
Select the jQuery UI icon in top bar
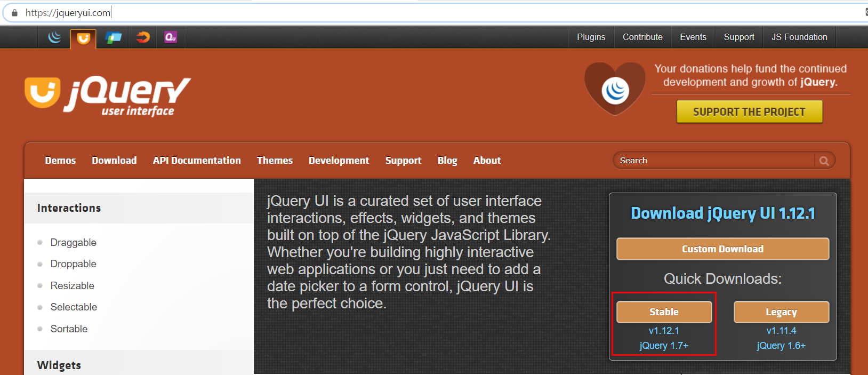pos(83,38)
